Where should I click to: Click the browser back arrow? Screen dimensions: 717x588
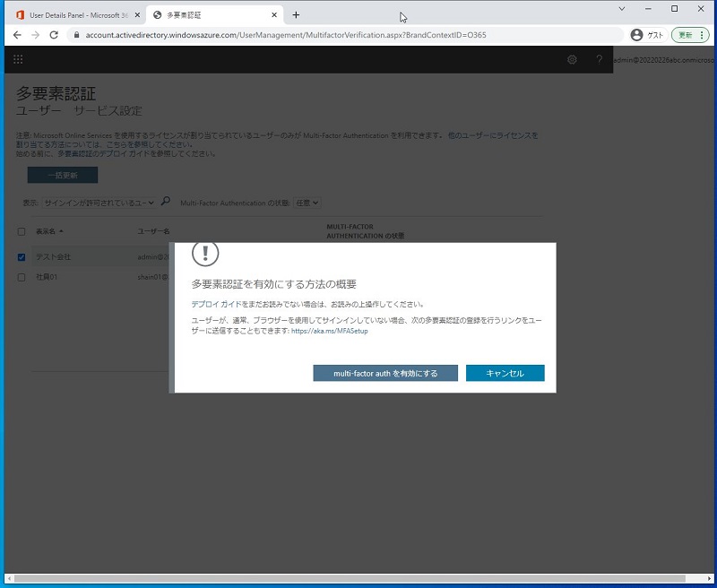point(17,35)
